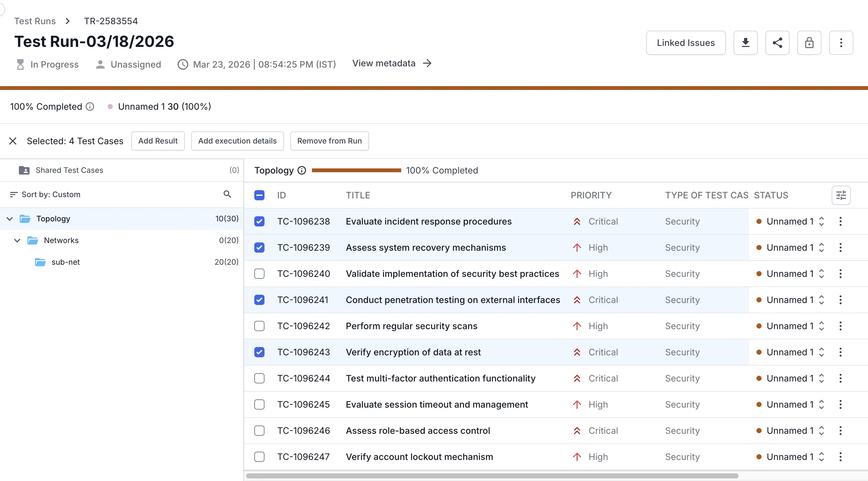Screen dimensions: 868x481
Task: Open row menu for TC-1096245
Action: click(x=840, y=404)
